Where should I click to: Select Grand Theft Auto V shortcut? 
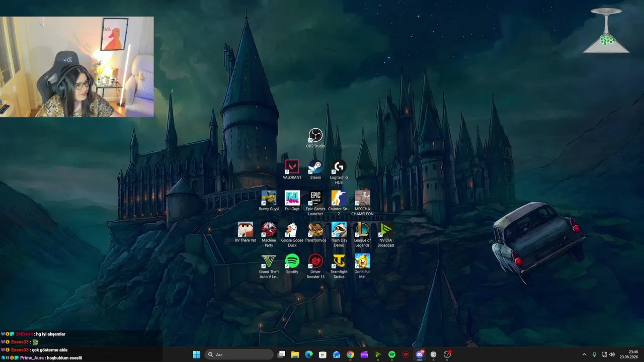click(269, 266)
